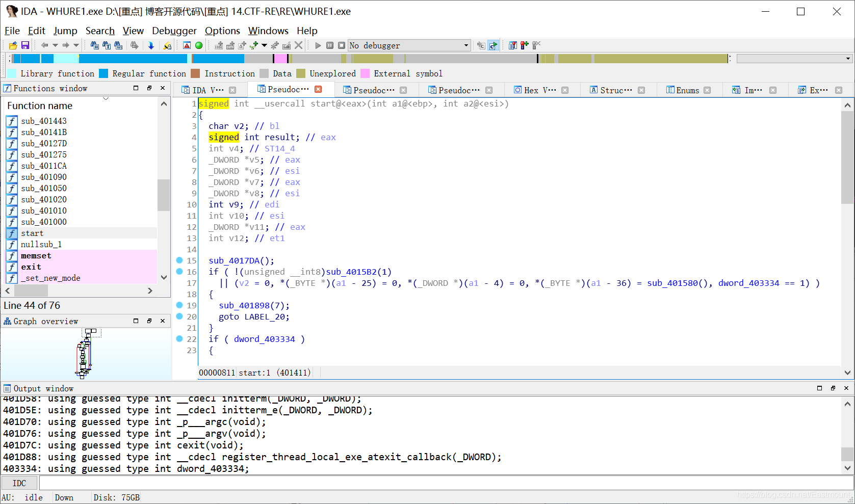
Task: Select the exit function row
Action: click(x=82, y=267)
